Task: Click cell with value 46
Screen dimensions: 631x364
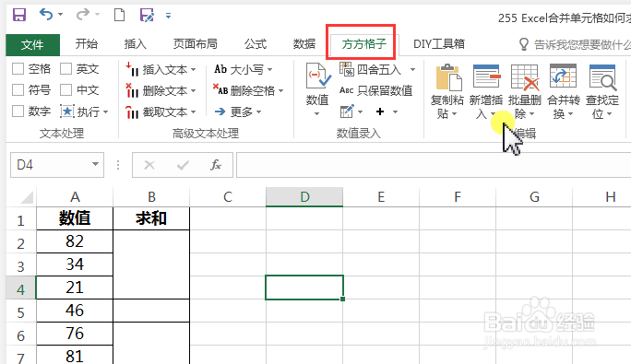Action: [75, 311]
